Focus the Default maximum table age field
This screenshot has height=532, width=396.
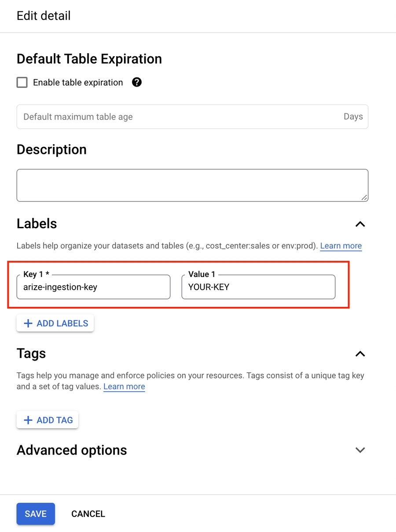pos(176,117)
